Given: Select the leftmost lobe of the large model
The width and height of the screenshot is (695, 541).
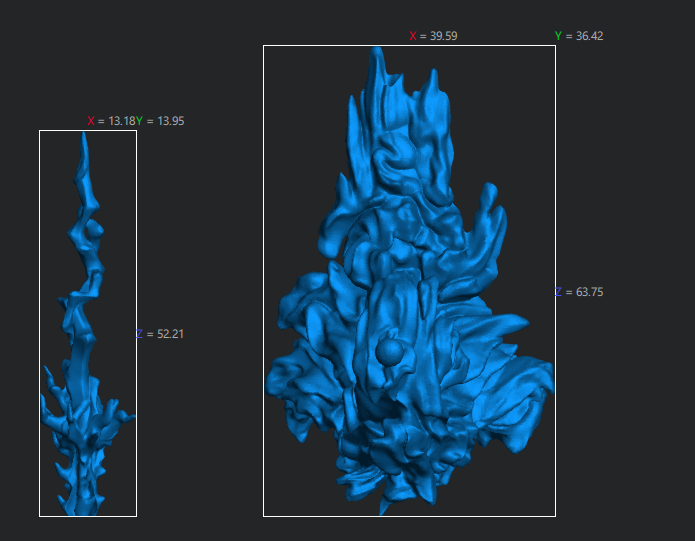Looking at the screenshot, I should pos(280,380).
